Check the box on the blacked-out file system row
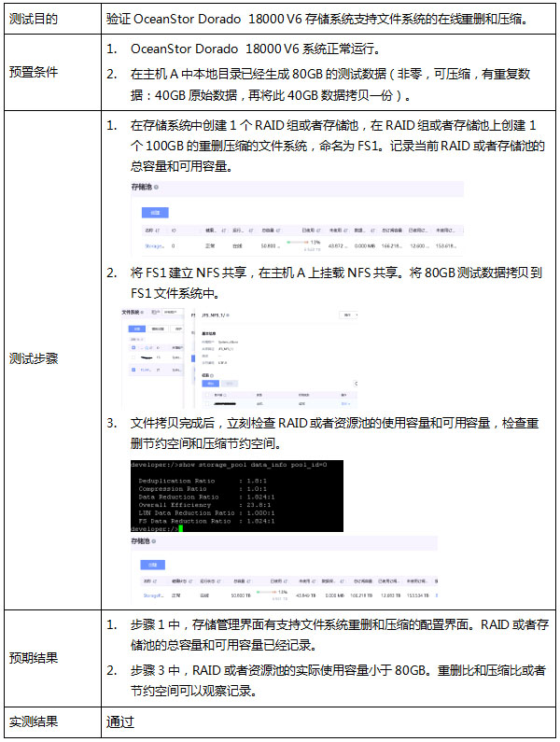Viewport: 560px width, 742px height. click(x=133, y=357)
